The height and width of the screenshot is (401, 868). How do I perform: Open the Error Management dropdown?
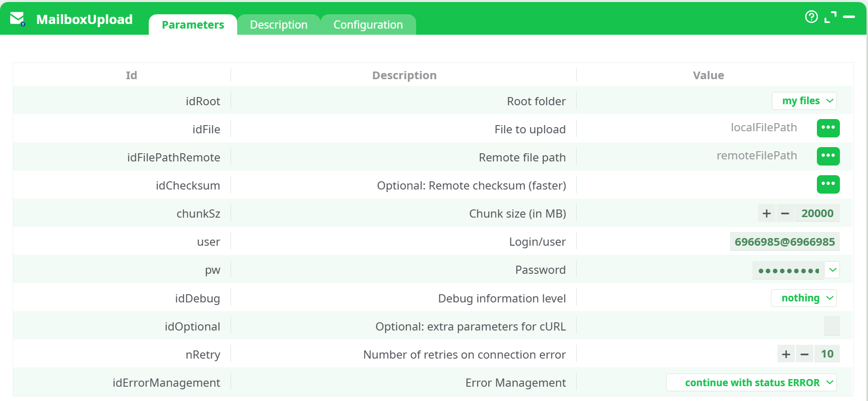[x=751, y=382]
